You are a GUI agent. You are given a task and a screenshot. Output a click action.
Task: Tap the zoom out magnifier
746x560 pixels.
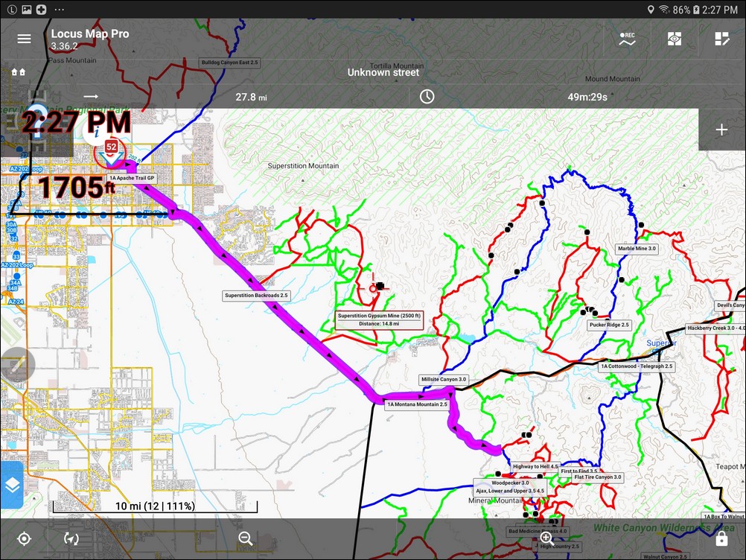pyautogui.click(x=246, y=538)
